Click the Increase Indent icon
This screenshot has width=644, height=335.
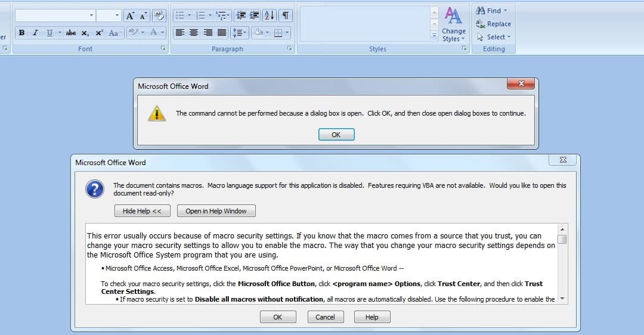(x=254, y=15)
